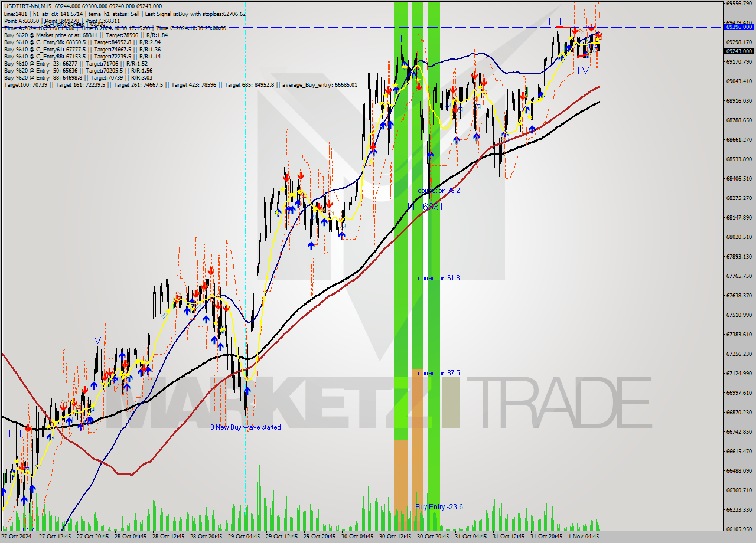Screen dimensions: 756x543
Task: Select the 'Line:1481' indicator status line
Action: tap(125, 14)
